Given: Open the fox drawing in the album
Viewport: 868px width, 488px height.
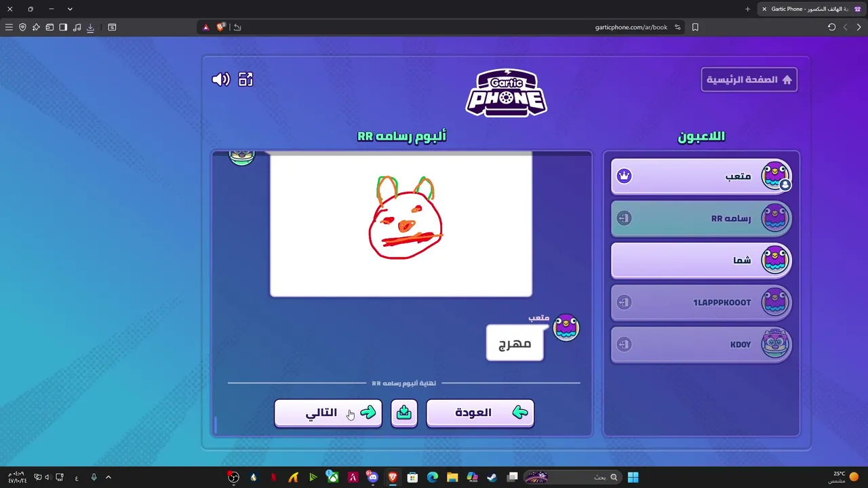Looking at the screenshot, I should 401,226.
